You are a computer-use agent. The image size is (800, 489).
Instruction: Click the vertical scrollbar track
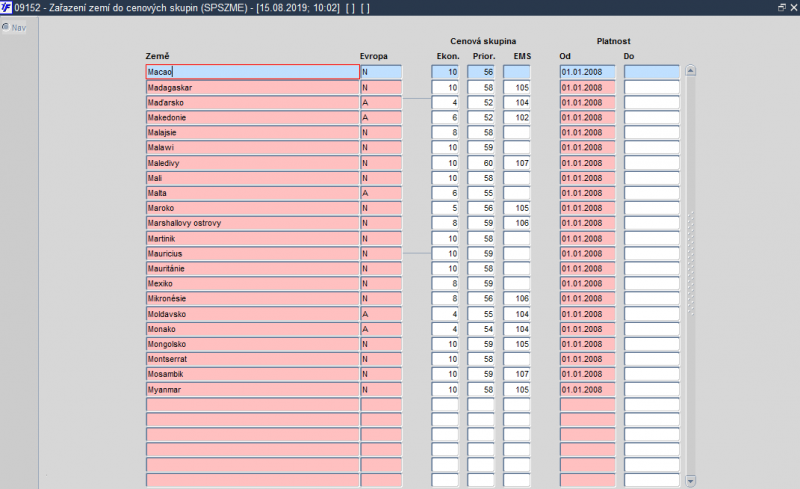tap(690, 276)
